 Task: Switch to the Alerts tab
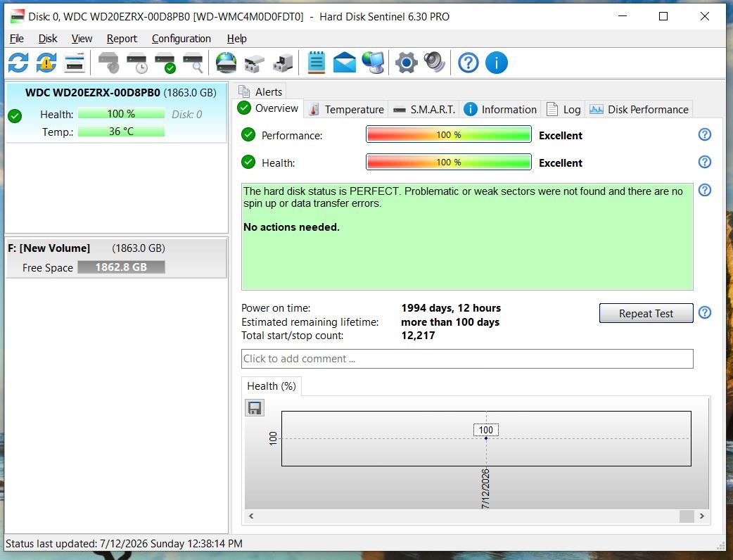(x=260, y=91)
